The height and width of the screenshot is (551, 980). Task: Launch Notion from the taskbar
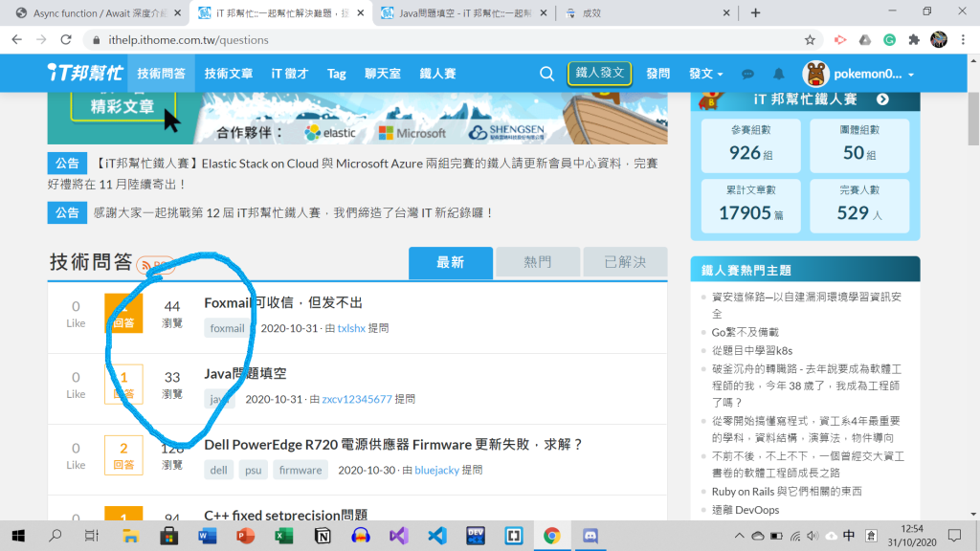pos(323,536)
